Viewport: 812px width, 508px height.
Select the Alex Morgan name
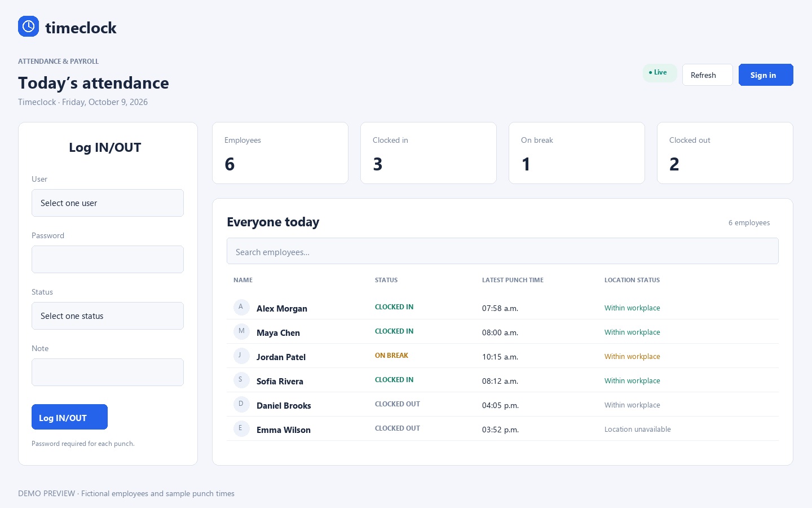coord(282,309)
